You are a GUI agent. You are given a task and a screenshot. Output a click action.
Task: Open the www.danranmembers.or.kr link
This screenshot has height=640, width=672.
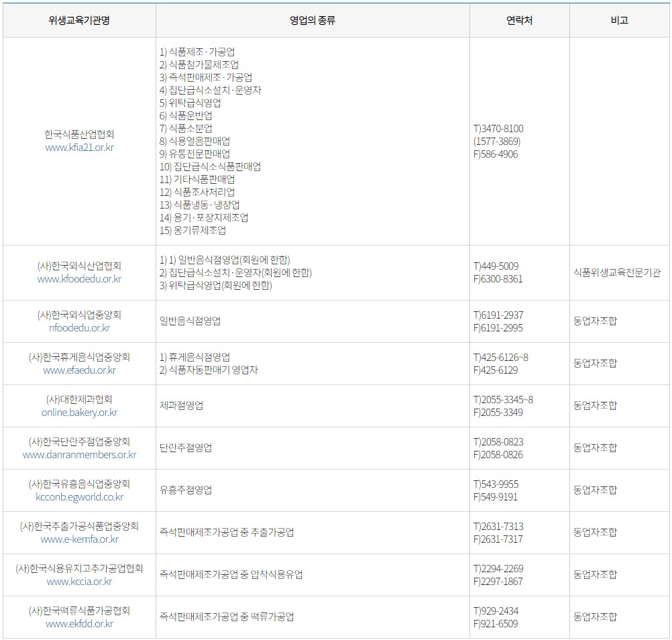point(79,455)
